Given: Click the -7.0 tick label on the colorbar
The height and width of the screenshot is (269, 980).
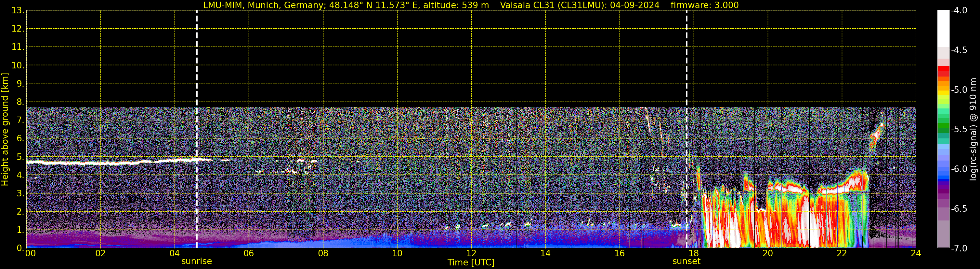Looking at the screenshot, I should [x=959, y=248].
